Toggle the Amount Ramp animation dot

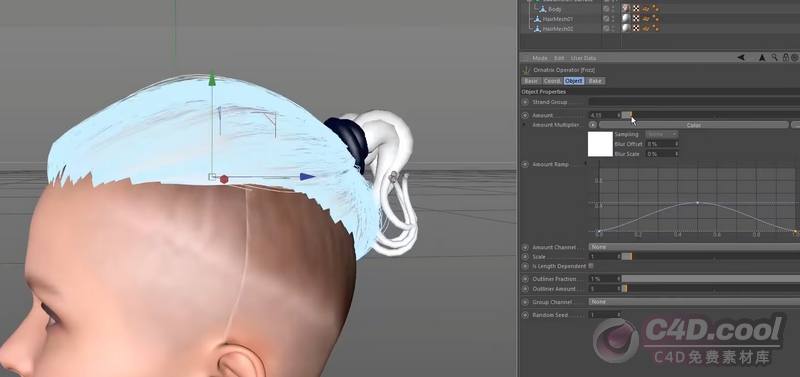tap(526, 164)
